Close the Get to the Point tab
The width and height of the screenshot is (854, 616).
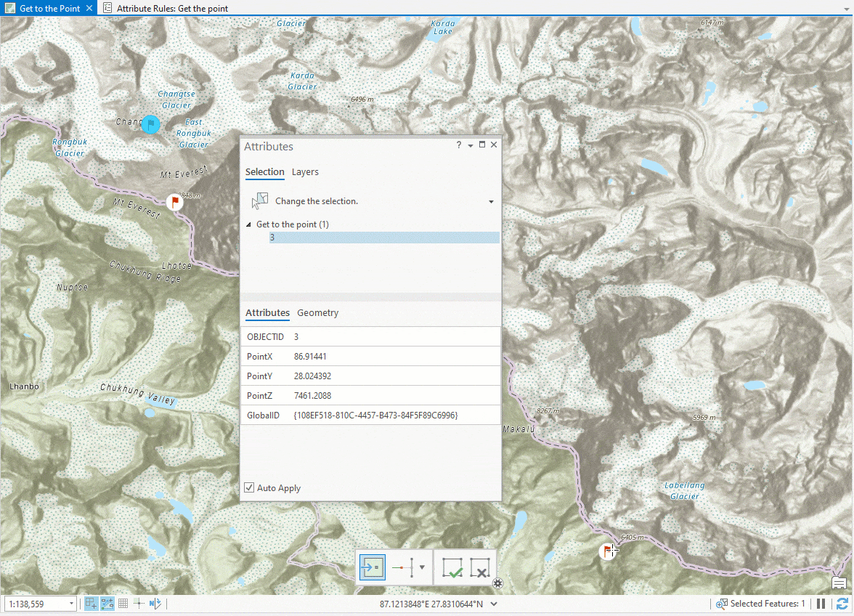coord(89,8)
